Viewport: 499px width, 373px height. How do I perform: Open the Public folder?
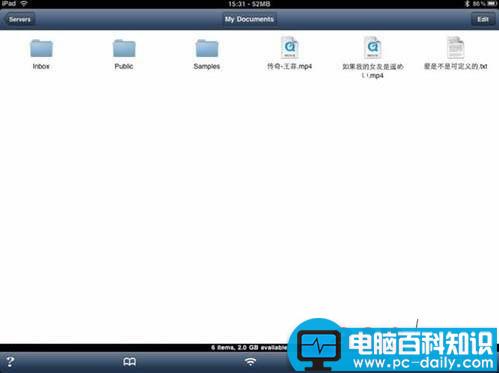124,48
